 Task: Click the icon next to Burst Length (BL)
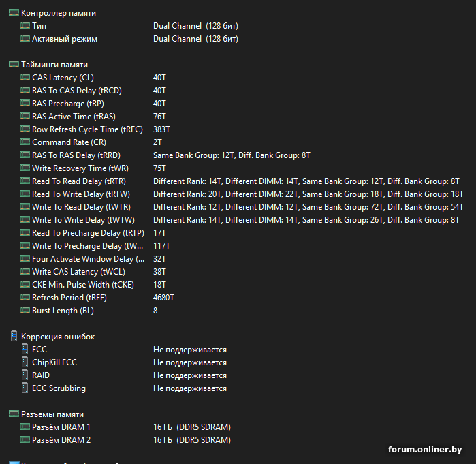tap(25, 310)
